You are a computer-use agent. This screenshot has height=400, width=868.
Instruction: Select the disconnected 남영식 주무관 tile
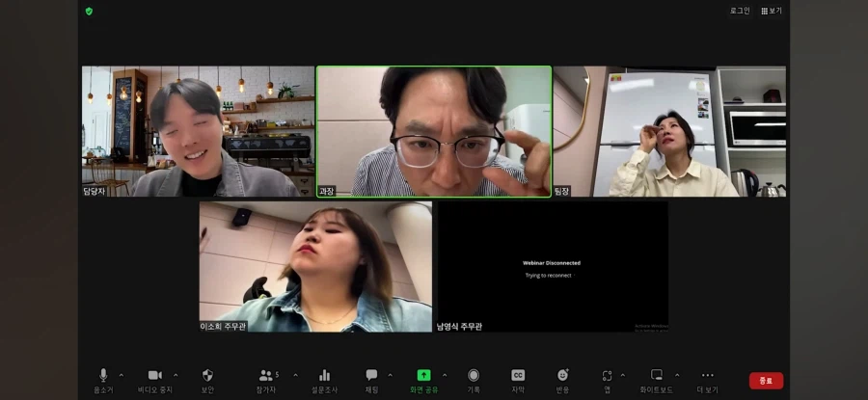point(553,267)
